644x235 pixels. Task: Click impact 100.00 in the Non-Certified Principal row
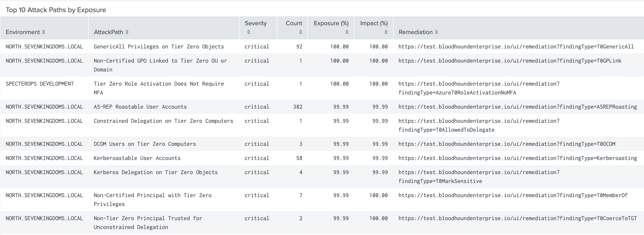point(378,195)
